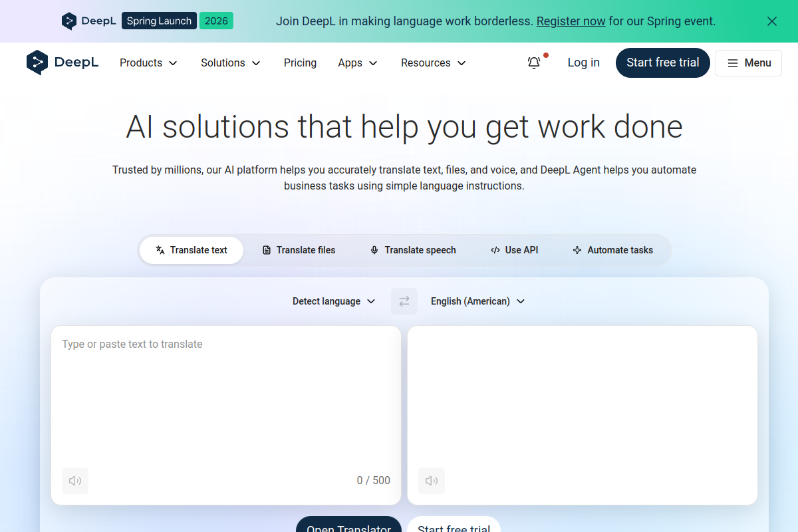Open the Solutions menu
Screen dimensions: 798x532
(230, 63)
